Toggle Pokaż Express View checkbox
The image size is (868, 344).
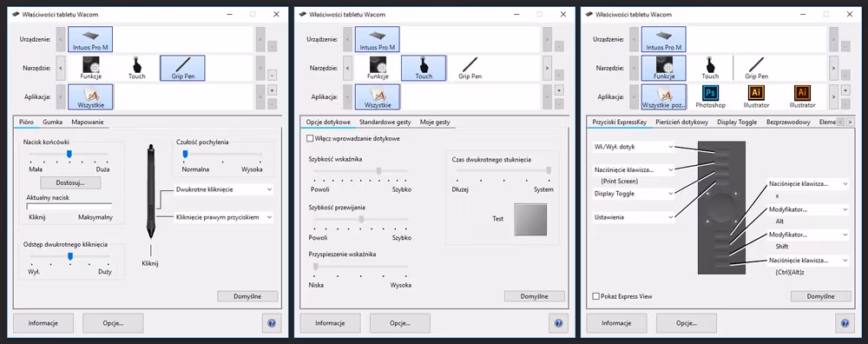coord(596,296)
